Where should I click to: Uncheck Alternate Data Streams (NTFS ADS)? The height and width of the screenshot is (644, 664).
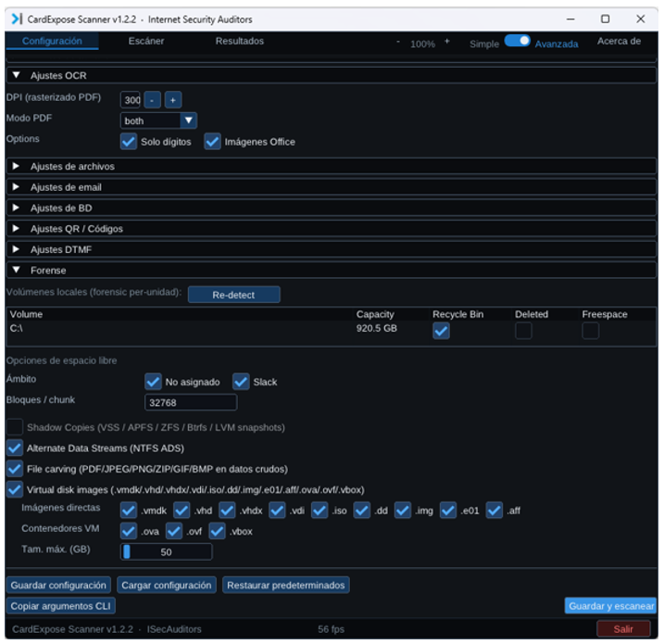(15, 448)
